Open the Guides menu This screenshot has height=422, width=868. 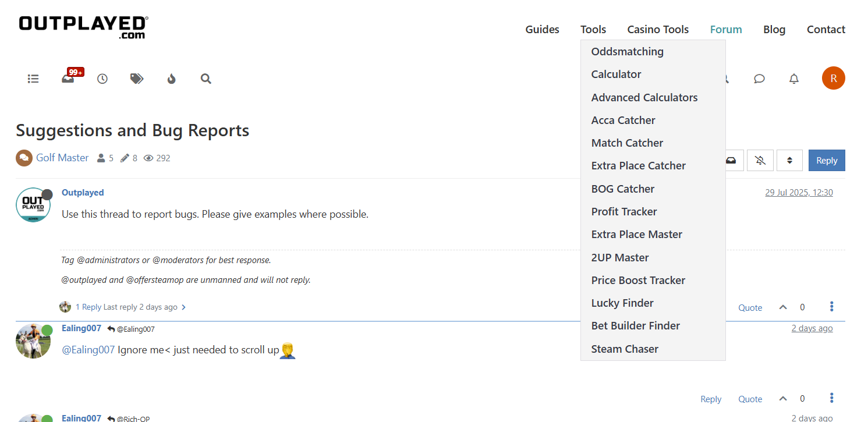(x=543, y=29)
